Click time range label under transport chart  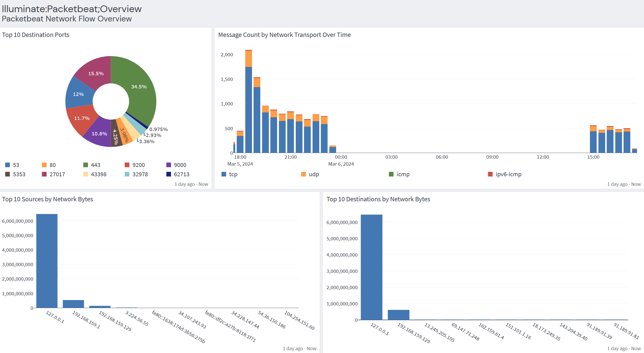[x=624, y=184]
